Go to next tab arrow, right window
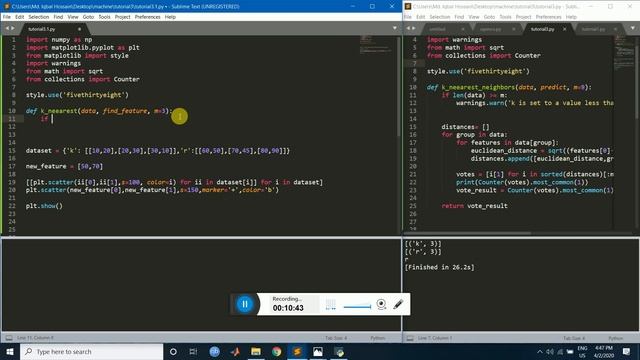Screen dimensions: 640x360 click(x=414, y=28)
